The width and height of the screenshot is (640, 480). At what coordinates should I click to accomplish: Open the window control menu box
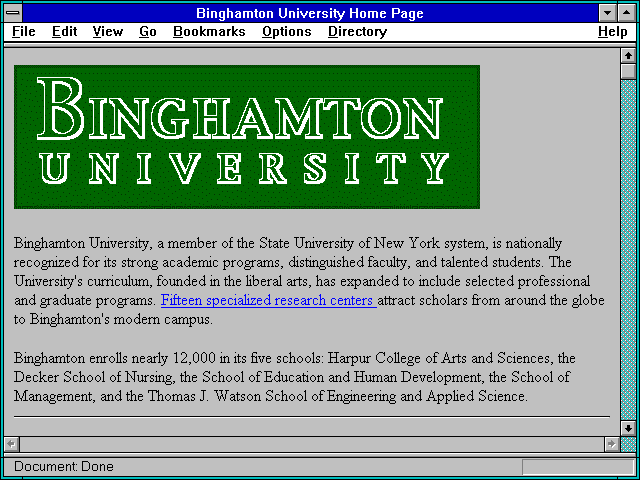(x=13, y=13)
